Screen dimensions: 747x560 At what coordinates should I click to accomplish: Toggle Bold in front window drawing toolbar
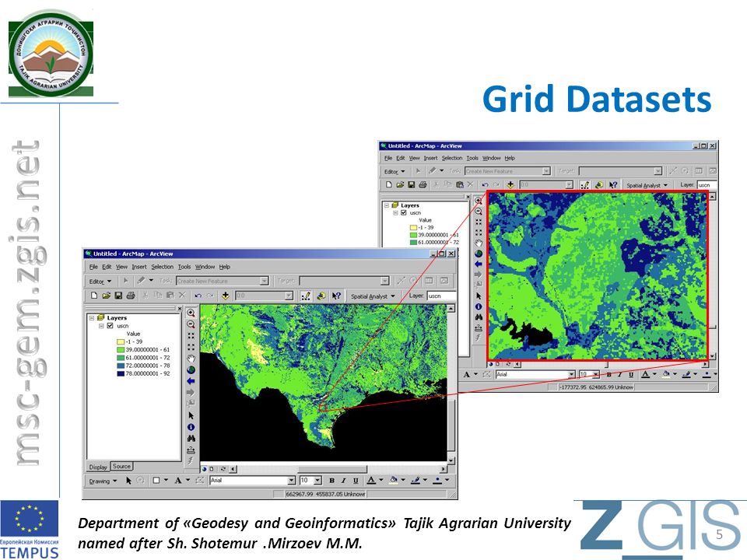pos(331,481)
